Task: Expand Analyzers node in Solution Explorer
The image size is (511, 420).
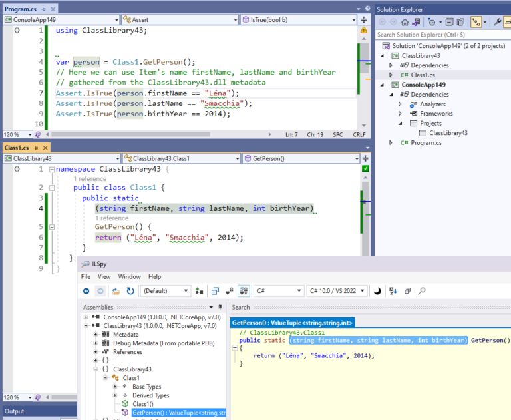Action: pos(400,104)
